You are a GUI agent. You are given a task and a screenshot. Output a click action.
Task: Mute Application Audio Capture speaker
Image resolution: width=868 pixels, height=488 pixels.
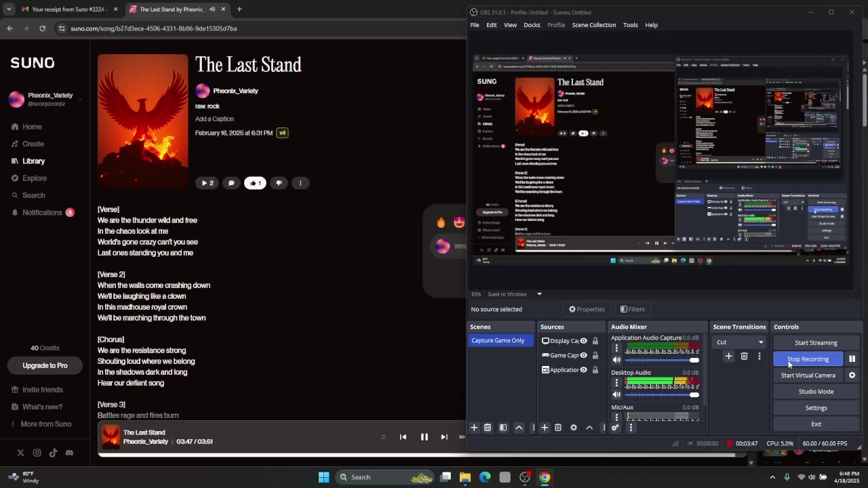point(616,360)
